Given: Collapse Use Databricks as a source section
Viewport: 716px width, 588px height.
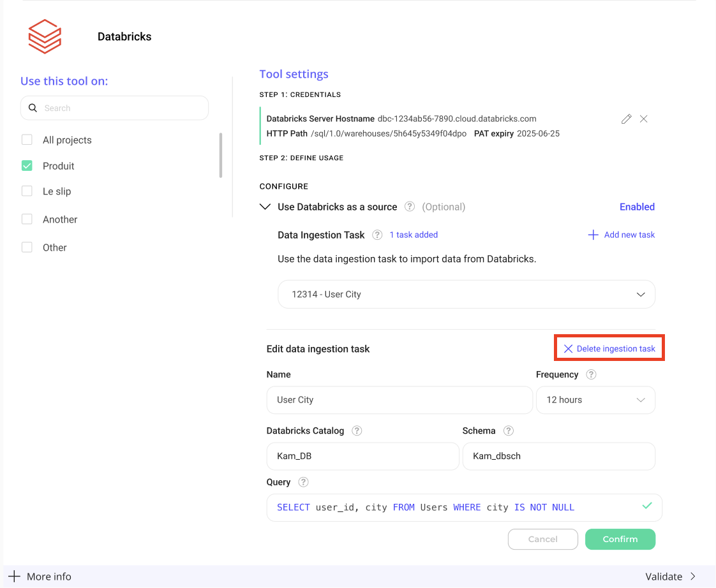Looking at the screenshot, I should 265,207.
